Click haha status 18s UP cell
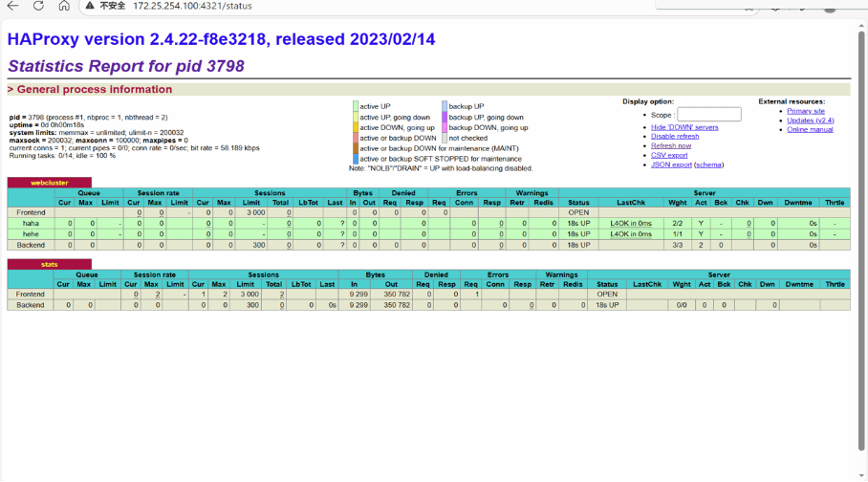Image resolution: width=868 pixels, height=482 pixels. (x=578, y=223)
